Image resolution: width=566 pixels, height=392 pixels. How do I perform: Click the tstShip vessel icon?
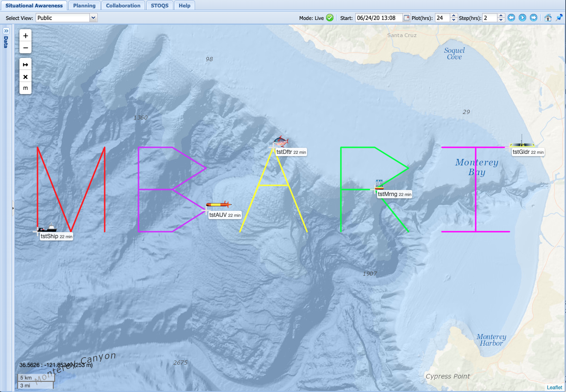pyautogui.click(x=47, y=228)
